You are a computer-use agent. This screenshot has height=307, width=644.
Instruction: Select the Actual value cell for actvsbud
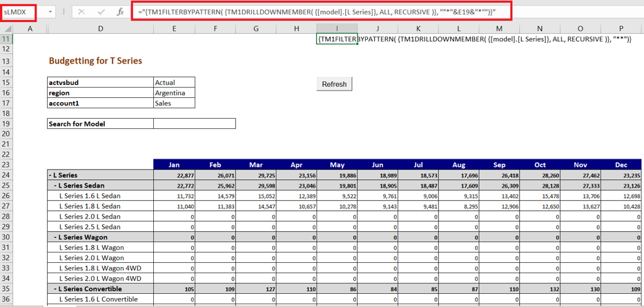[174, 82]
